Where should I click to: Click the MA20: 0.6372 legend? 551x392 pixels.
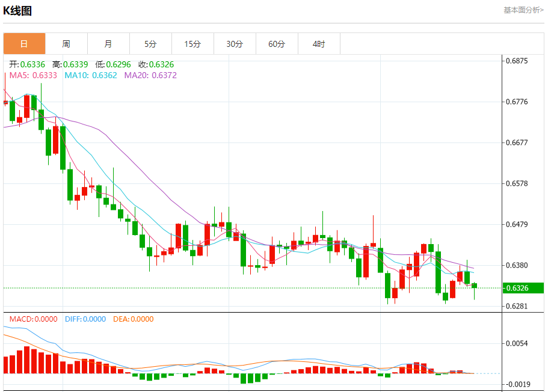click(x=150, y=76)
